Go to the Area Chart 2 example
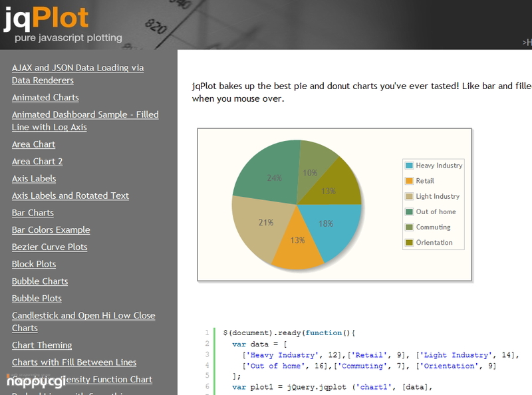 point(37,161)
